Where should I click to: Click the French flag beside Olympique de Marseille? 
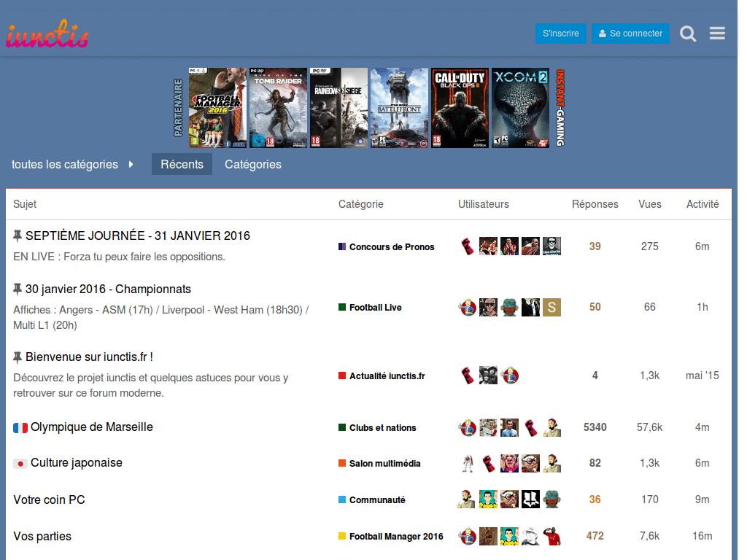click(x=20, y=428)
